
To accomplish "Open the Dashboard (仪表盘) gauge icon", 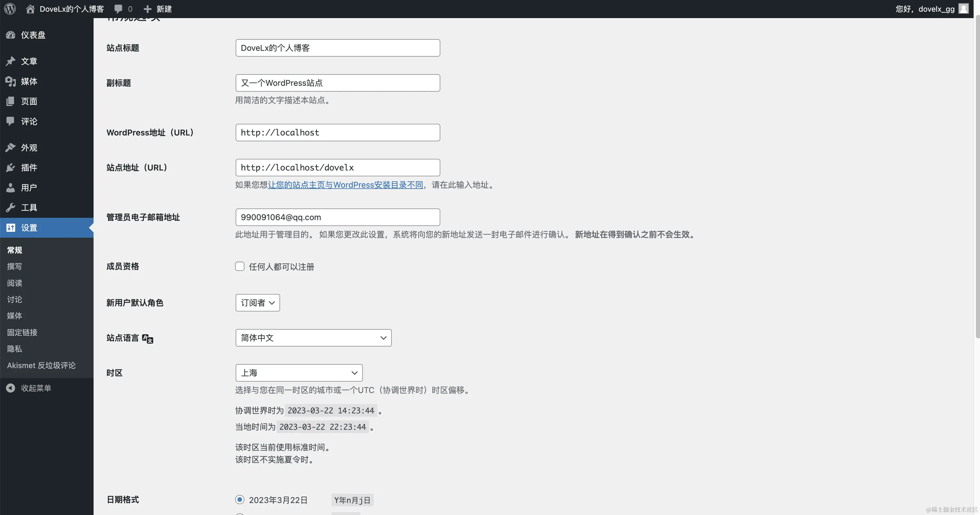I will pos(11,35).
